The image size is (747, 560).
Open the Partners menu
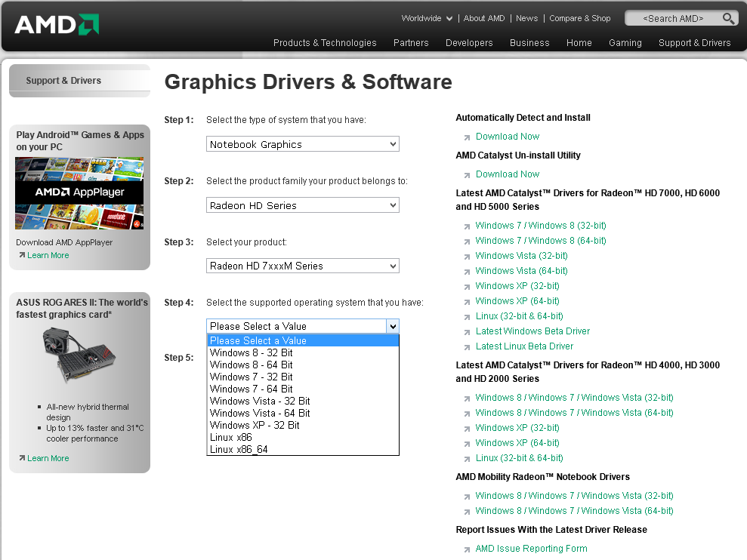[x=411, y=43]
